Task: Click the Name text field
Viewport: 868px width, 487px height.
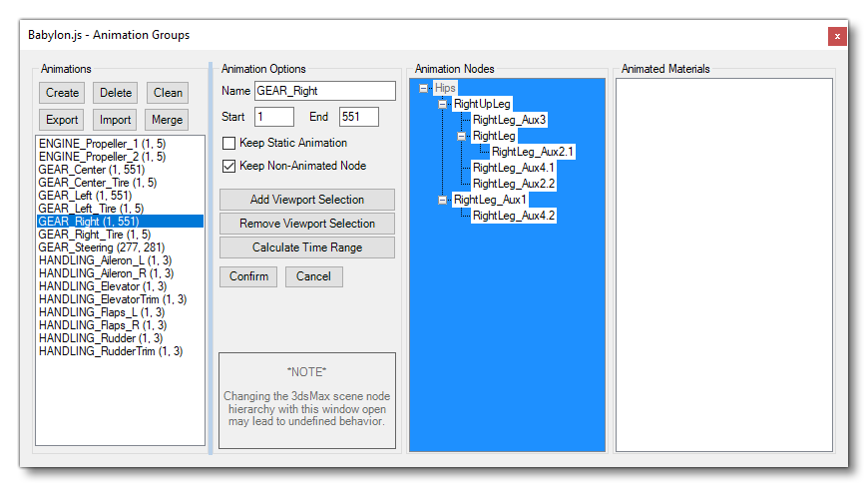Action: click(325, 91)
